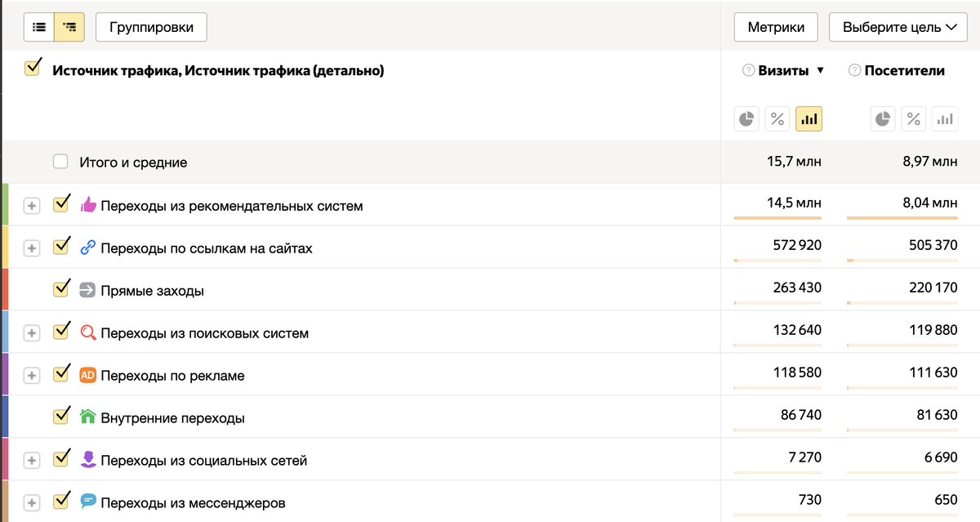Viewport: 980px width, 522px height.
Task: Uncheck Прямые заходы row checkbox
Action: click(60, 289)
